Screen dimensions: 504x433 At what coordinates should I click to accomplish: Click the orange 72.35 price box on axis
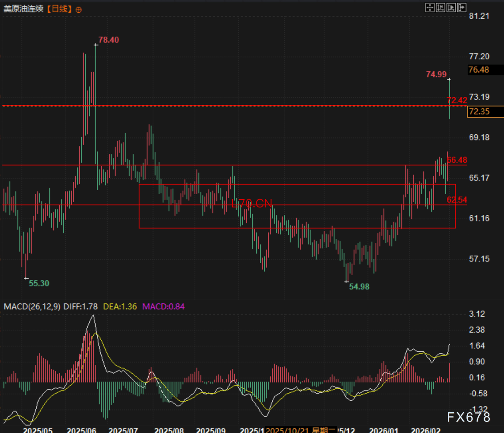[479, 111]
